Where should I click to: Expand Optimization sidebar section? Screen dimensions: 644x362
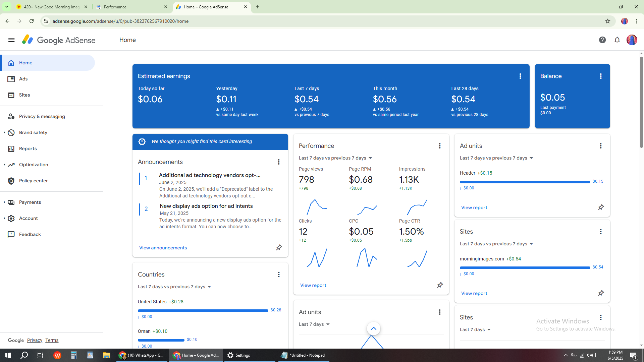(x=4, y=165)
